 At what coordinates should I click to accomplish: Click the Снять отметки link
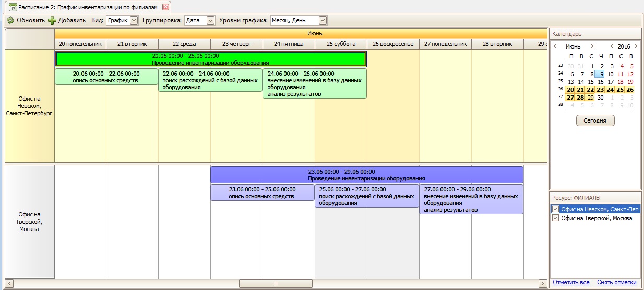[617, 282]
